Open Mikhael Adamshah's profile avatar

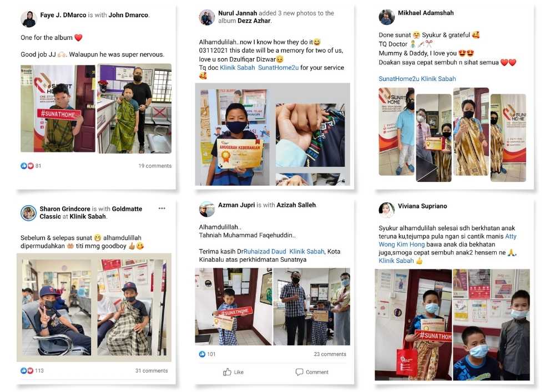[x=386, y=17]
